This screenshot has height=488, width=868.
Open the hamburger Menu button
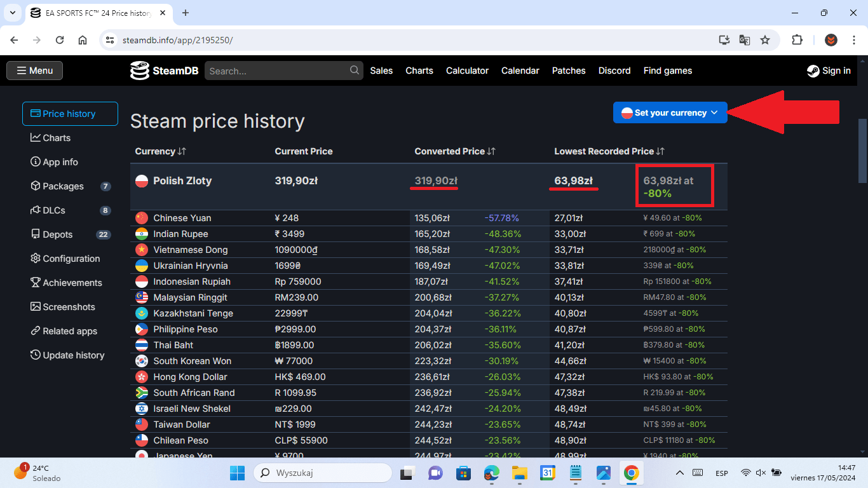coord(35,71)
